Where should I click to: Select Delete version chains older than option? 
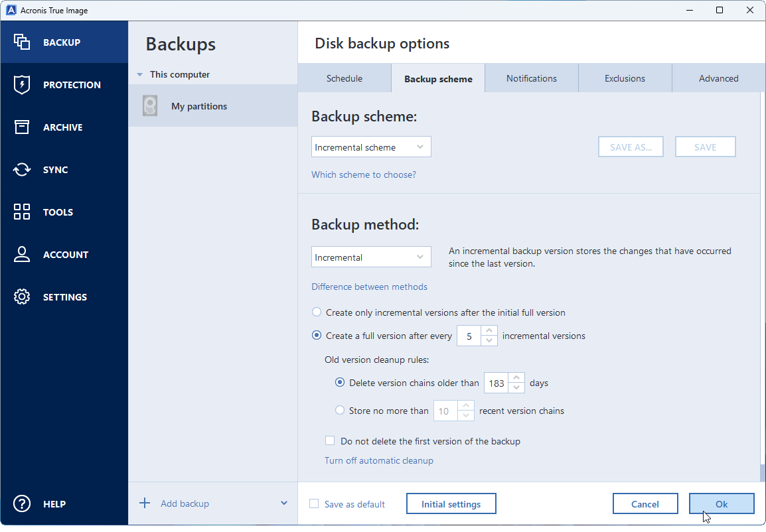[x=339, y=383]
